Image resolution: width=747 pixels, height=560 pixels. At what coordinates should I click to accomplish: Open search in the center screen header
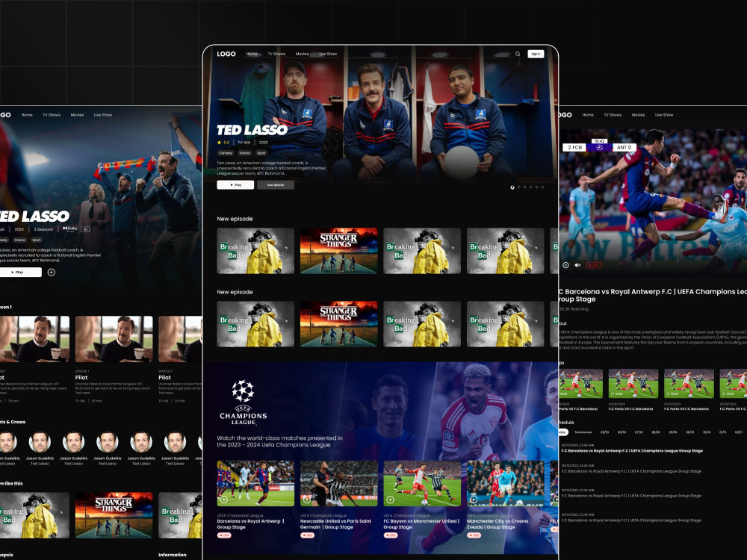(518, 54)
